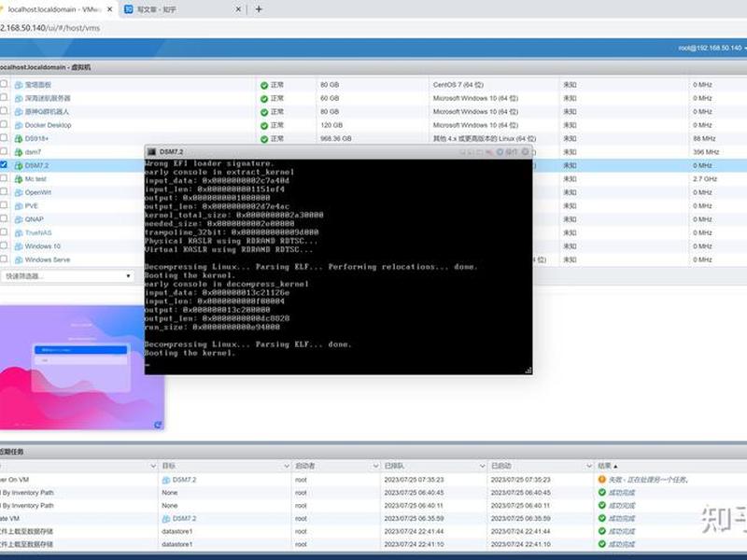The height and width of the screenshot is (560, 747).
Task: Click the DSM7.2 console screenshot thumbnail
Action: tap(82, 367)
